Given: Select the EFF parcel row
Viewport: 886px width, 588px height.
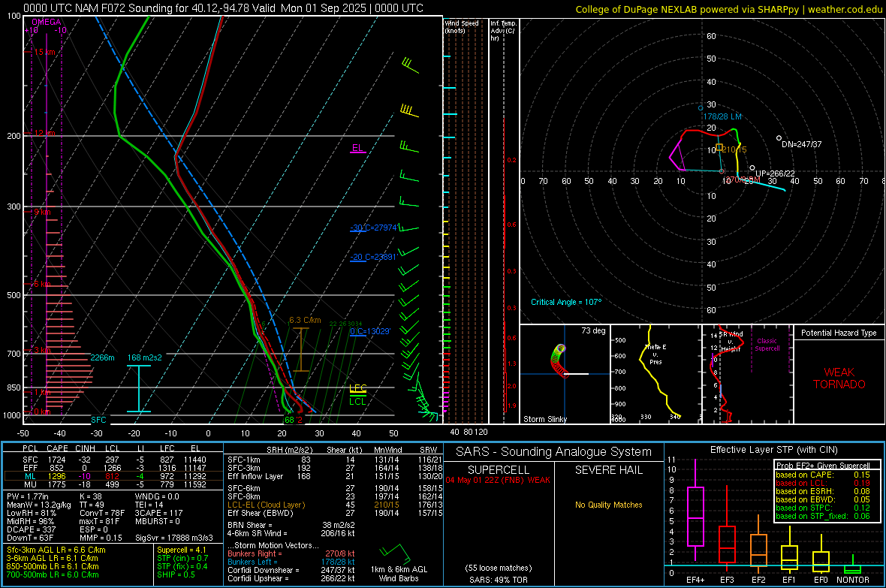Looking at the screenshot, I should coord(113,468).
